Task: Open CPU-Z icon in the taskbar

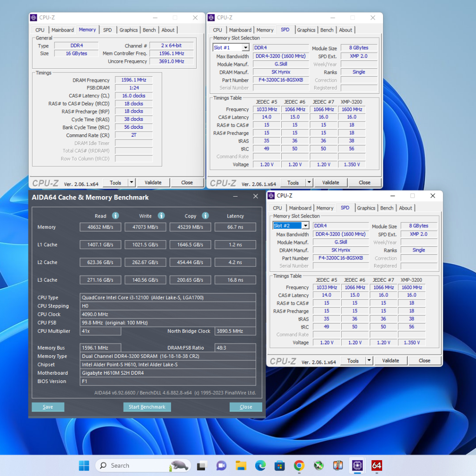Action: point(357,465)
